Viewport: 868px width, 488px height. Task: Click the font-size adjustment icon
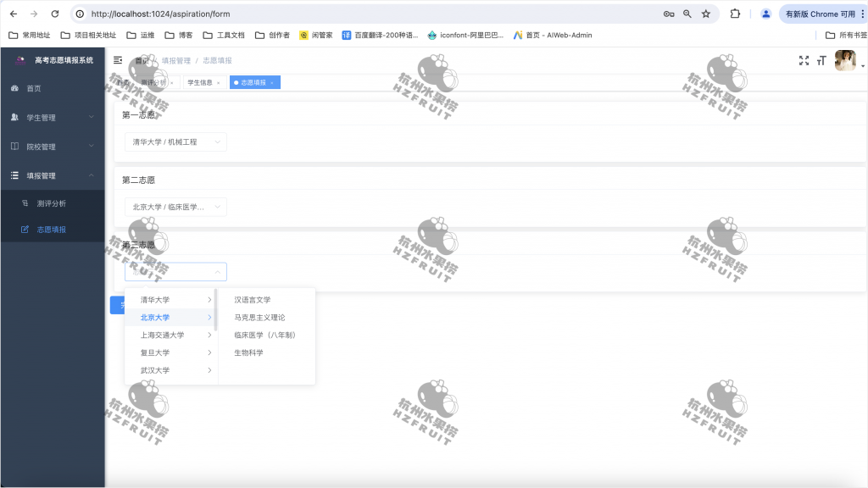[x=823, y=60]
